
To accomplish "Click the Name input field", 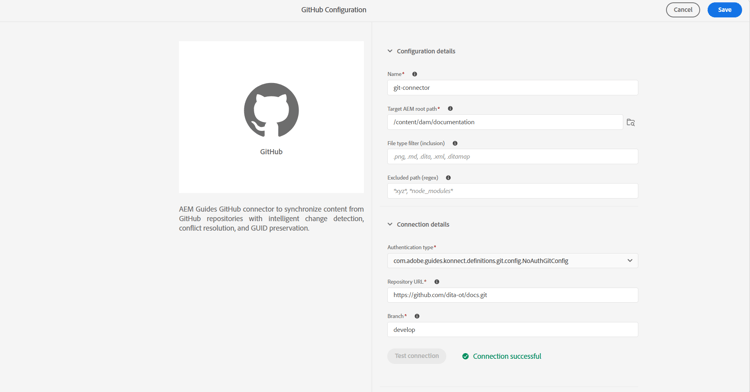I will coord(512,87).
